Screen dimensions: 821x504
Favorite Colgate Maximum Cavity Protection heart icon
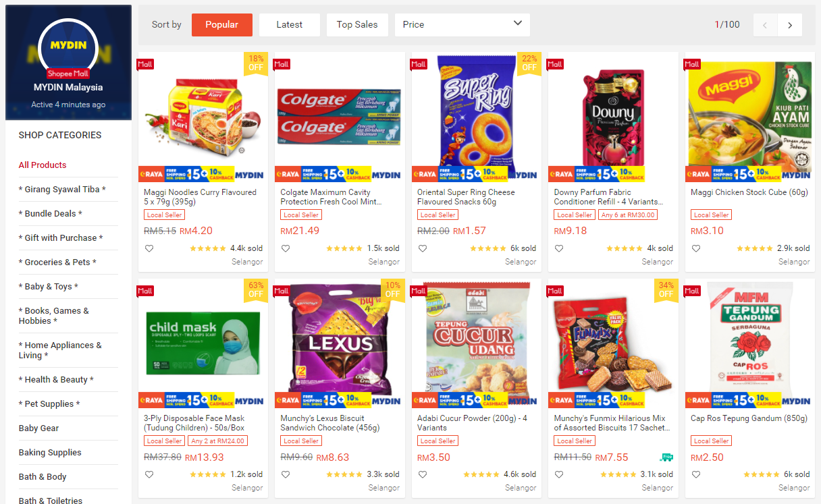click(286, 248)
